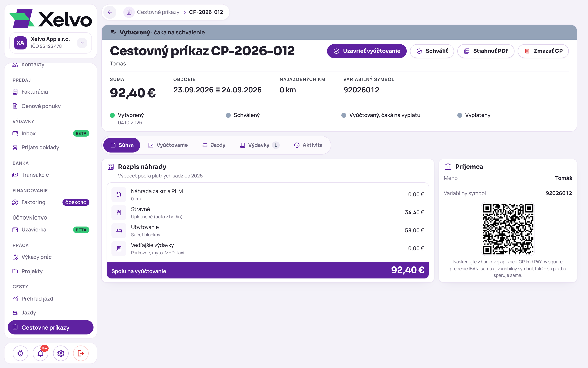Open Výkazy prác in the sidebar
Image resolution: width=588 pixels, height=368 pixels.
(51, 257)
